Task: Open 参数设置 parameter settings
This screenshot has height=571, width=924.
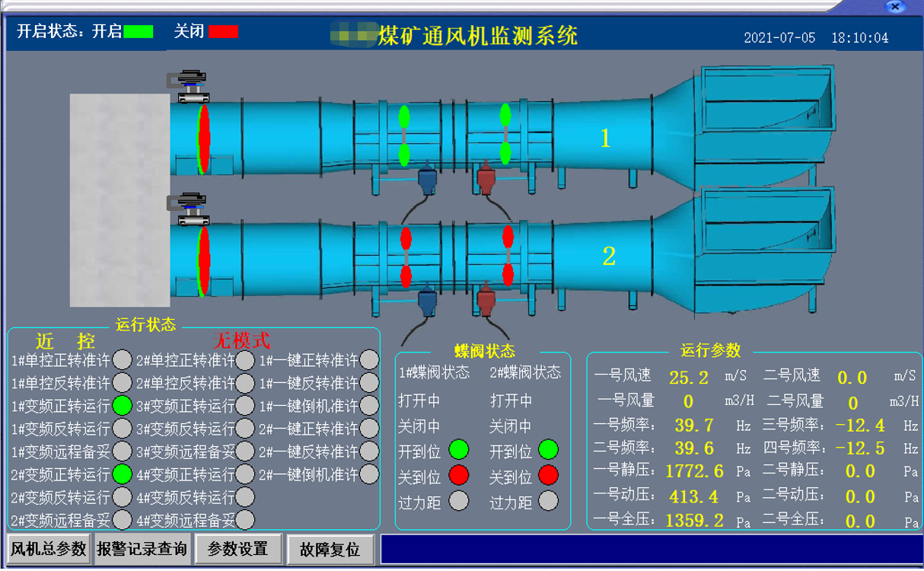Action: [237, 549]
